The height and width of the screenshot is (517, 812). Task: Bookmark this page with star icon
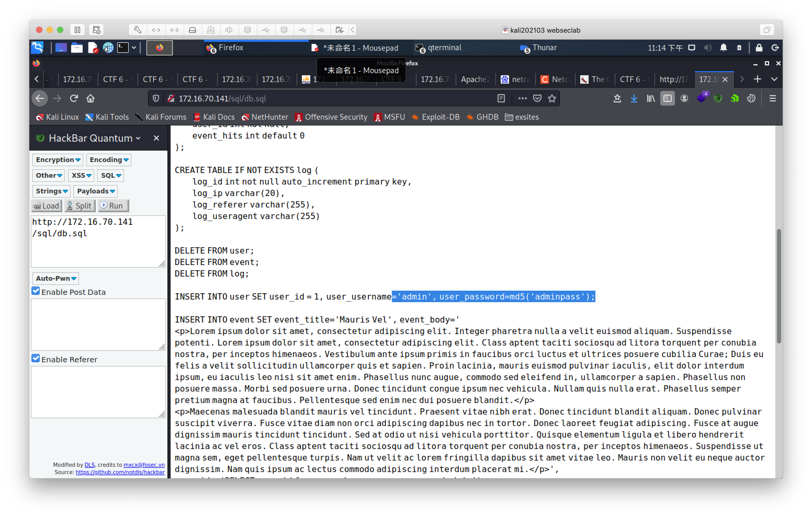552,99
